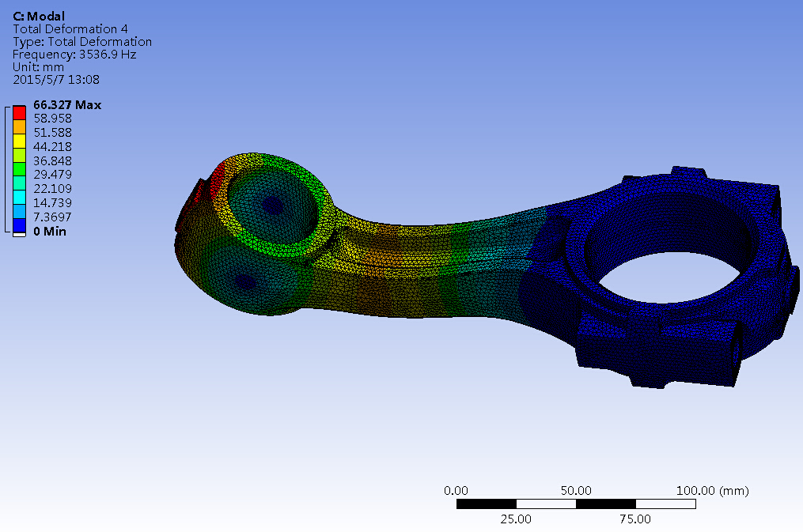Click the "C: Modal" title text
803x532 pixels.
click(39, 17)
